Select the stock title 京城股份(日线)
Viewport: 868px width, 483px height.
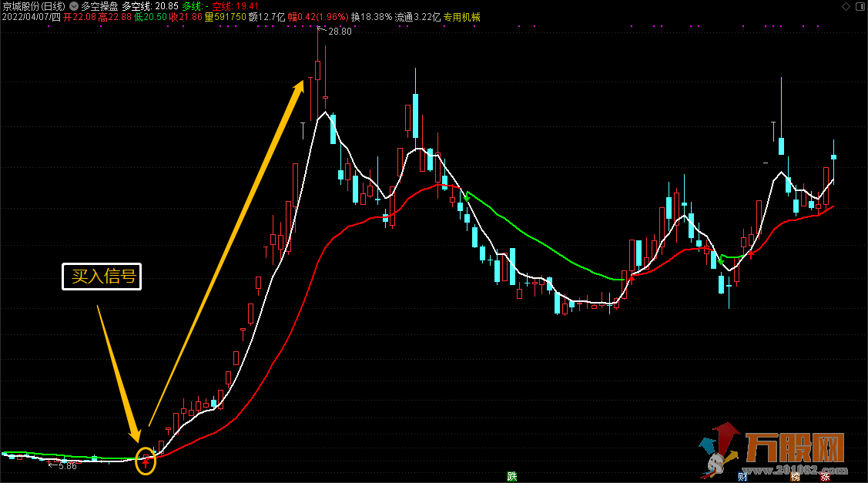[34, 7]
